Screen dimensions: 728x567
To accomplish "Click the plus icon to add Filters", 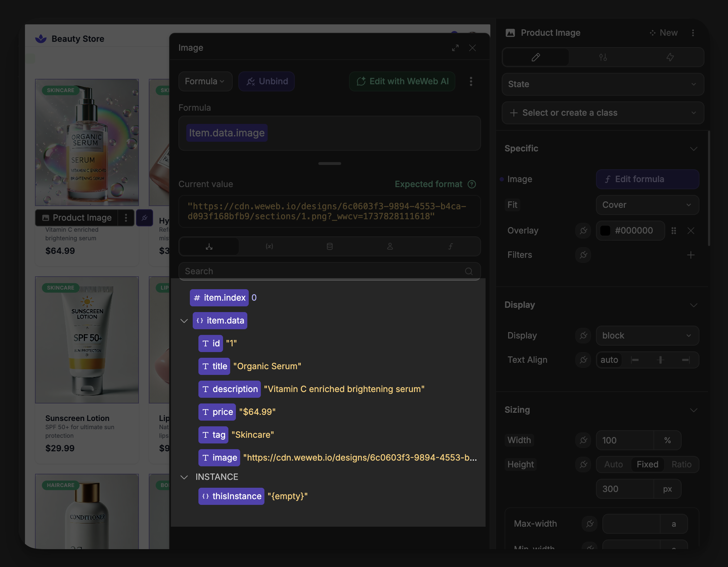I will 691,255.
